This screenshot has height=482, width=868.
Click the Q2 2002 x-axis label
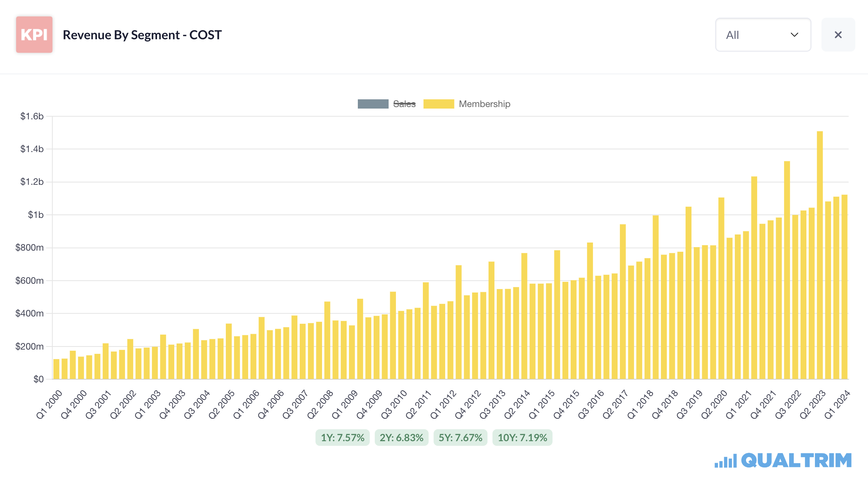click(x=123, y=404)
